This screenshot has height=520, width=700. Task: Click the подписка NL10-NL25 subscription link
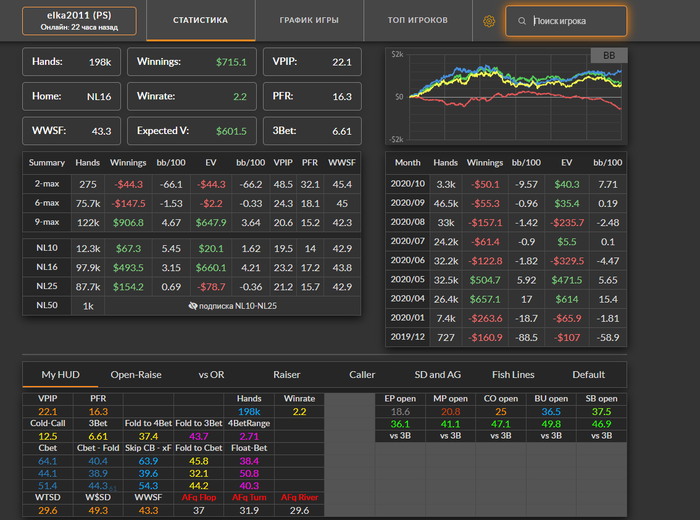pyautogui.click(x=240, y=306)
